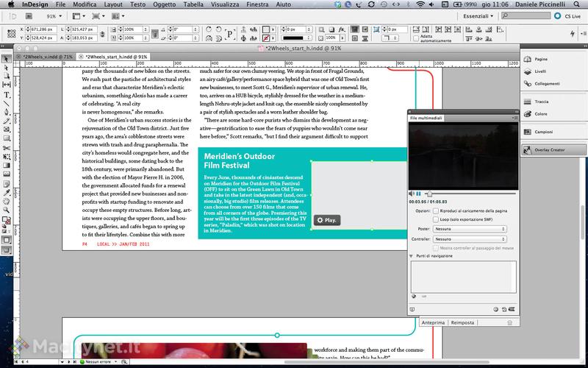Switch to the 2Wheels_v.indd document tab
588x368 pixels.
click(47, 56)
